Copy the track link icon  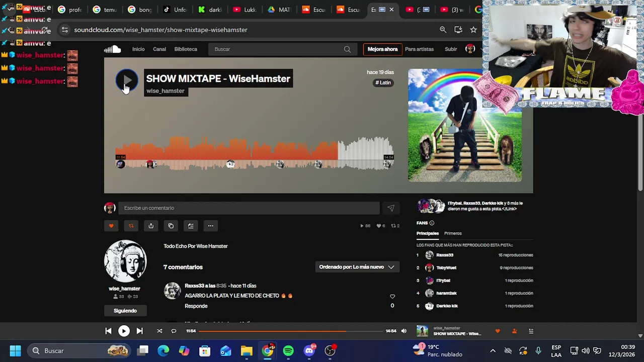pos(171,226)
